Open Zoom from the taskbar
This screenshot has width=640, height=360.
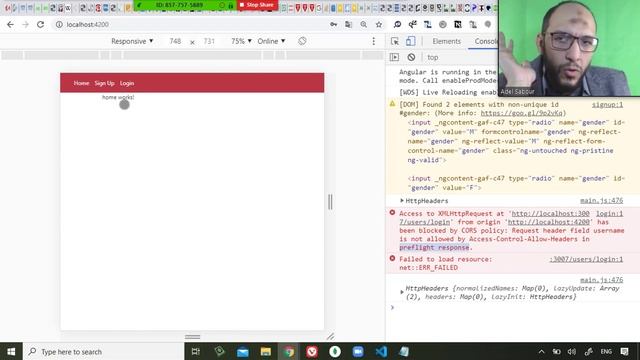pyautogui.click(x=358, y=351)
